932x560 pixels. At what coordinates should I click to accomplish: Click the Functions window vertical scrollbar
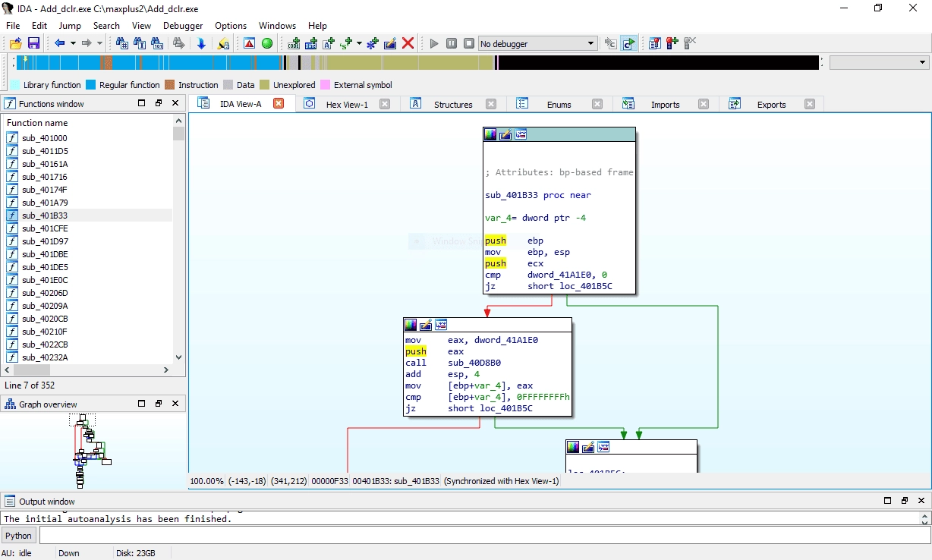178,239
